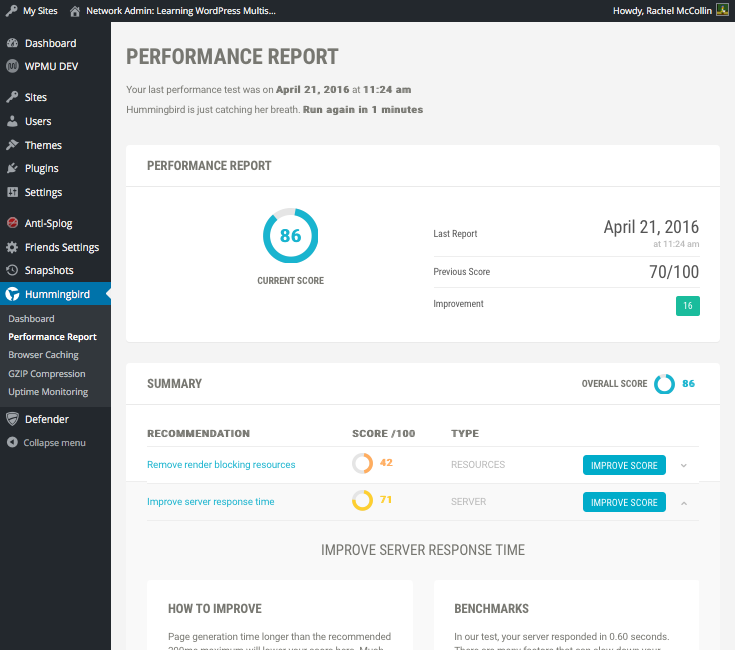735x650 pixels.
Task: Click the RESOURCES type cell
Action: pyautogui.click(x=478, y=464)
